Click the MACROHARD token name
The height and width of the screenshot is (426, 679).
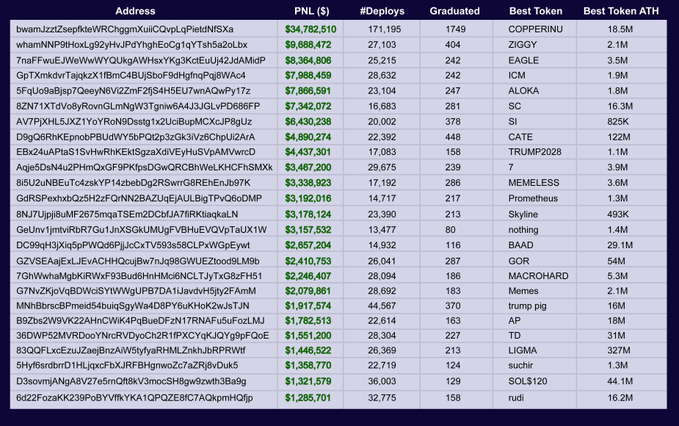(538, 276)
